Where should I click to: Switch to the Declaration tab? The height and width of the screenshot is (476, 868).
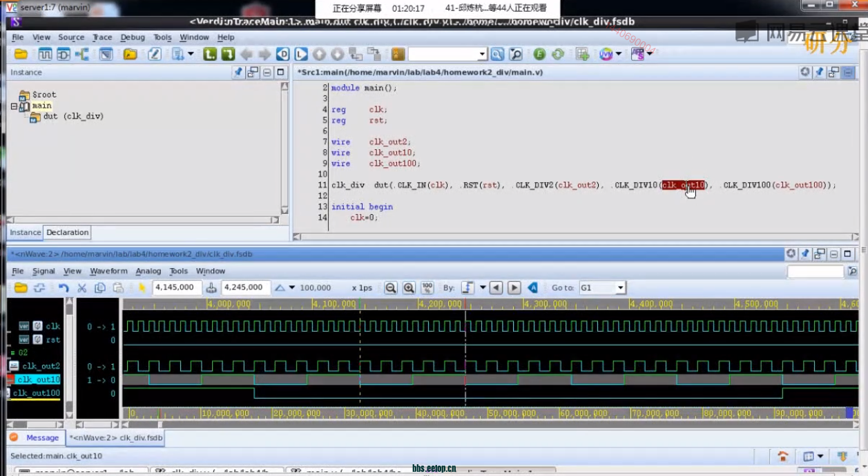coord(68,233)
